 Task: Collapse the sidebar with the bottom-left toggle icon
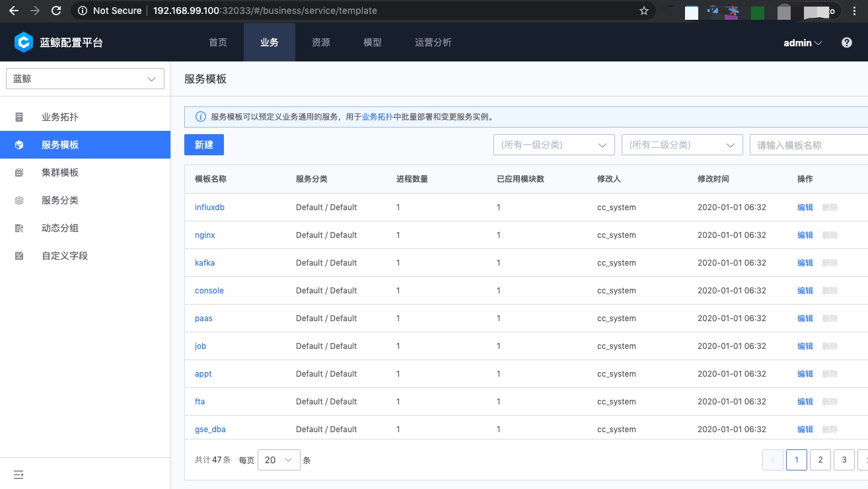tap(18, 474)
